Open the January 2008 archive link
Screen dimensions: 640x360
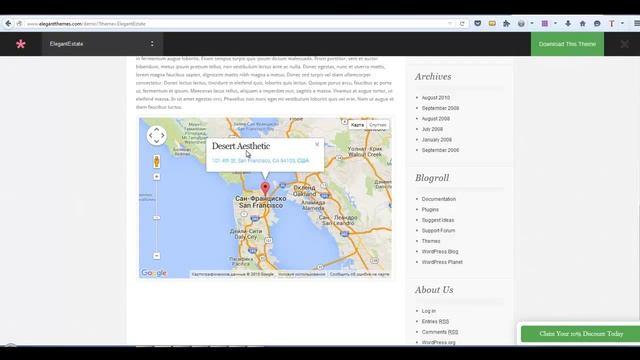pyautogui.click(x=437, y=140)
